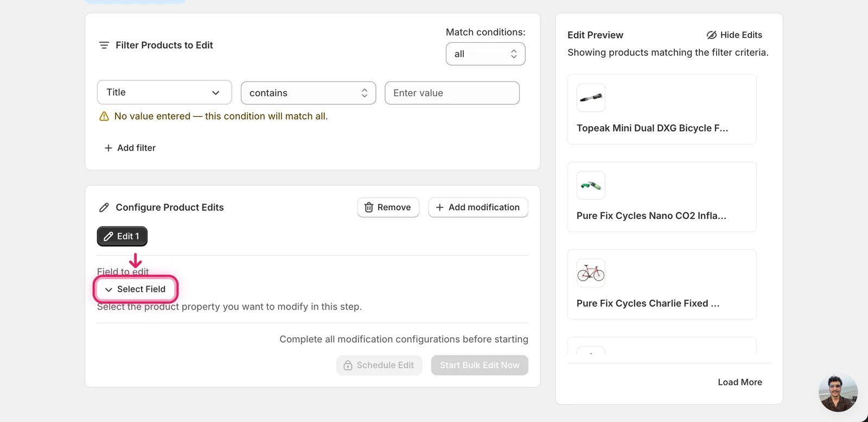
Task: Click the crossed-eye Hide Edits icon
Action: click(x=712, y=35)
